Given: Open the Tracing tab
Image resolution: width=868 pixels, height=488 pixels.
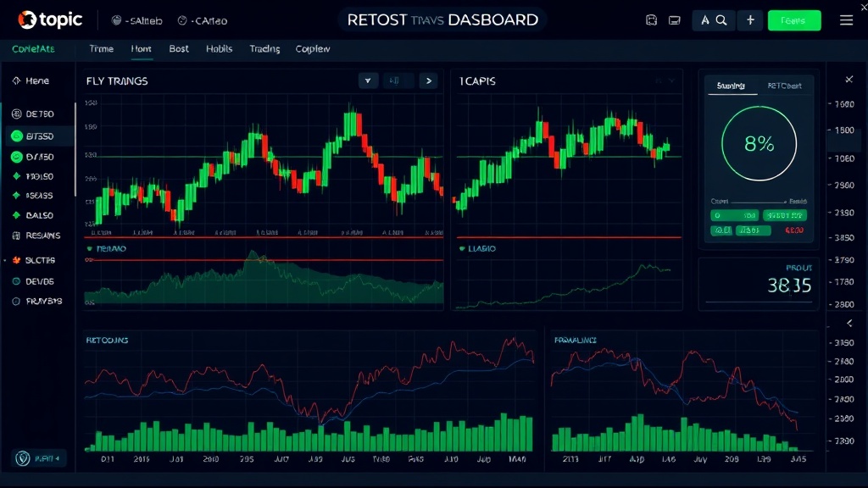Looking at the screenshot, I should tap(264, 48).
